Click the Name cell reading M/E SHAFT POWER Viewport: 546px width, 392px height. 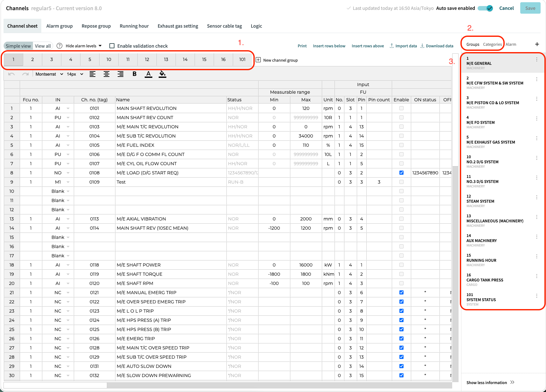(x=171, y=265)
